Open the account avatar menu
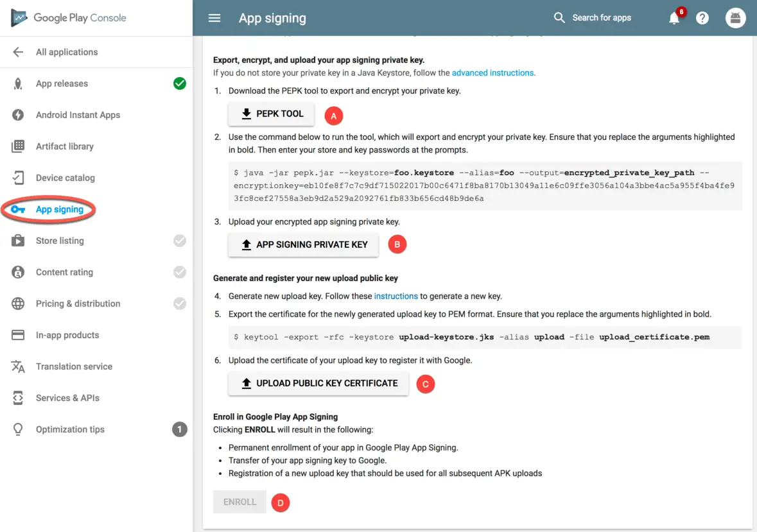 click(x=735, y=18)
